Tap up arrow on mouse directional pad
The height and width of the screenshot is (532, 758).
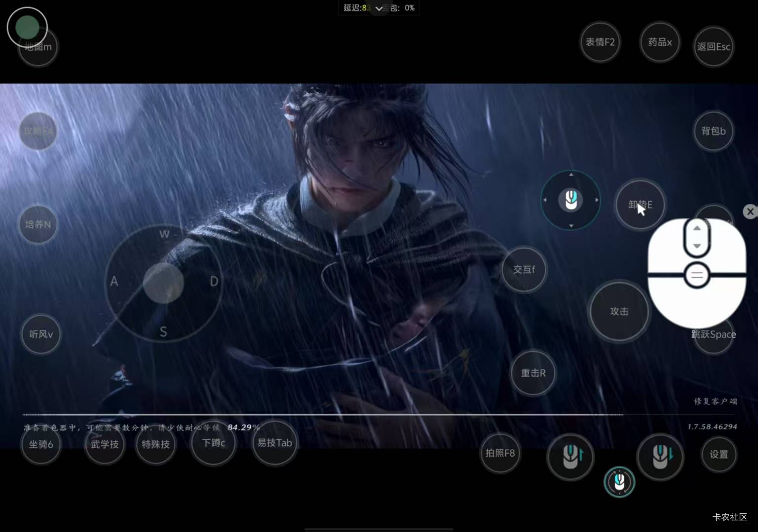point(571,175)
